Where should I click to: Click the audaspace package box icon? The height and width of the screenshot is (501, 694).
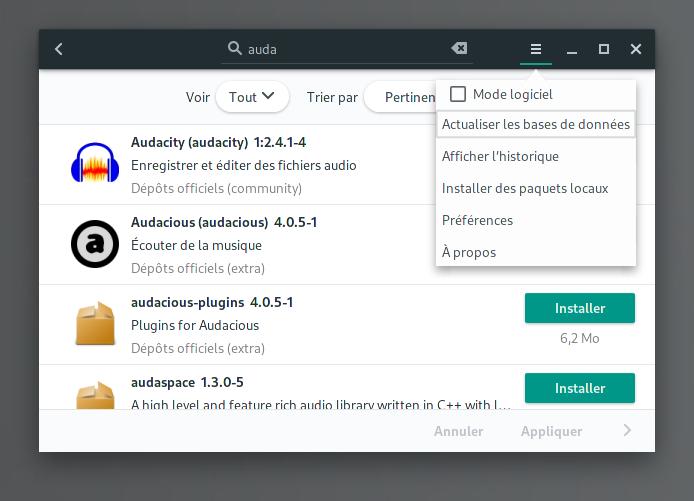[95, 395]
